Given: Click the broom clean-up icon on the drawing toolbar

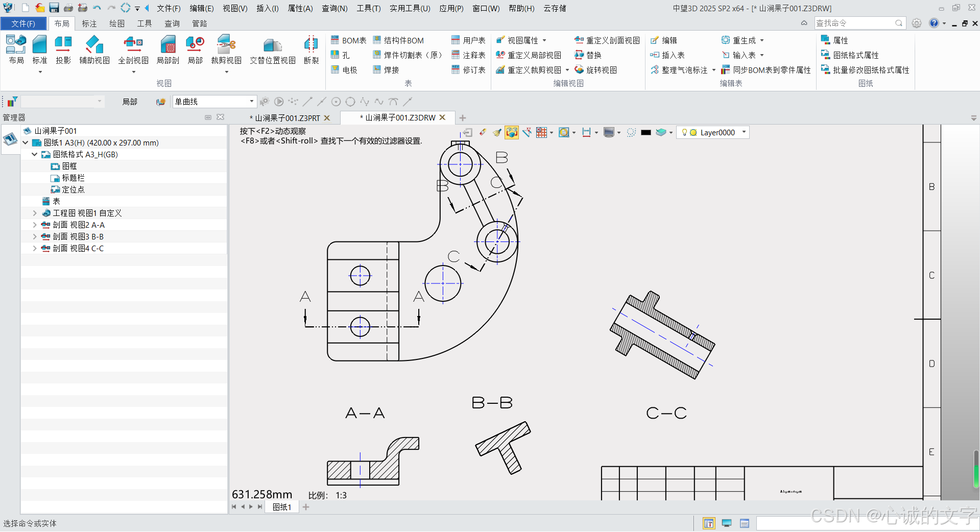Looking at the screenshot, I should click(497, 132).
